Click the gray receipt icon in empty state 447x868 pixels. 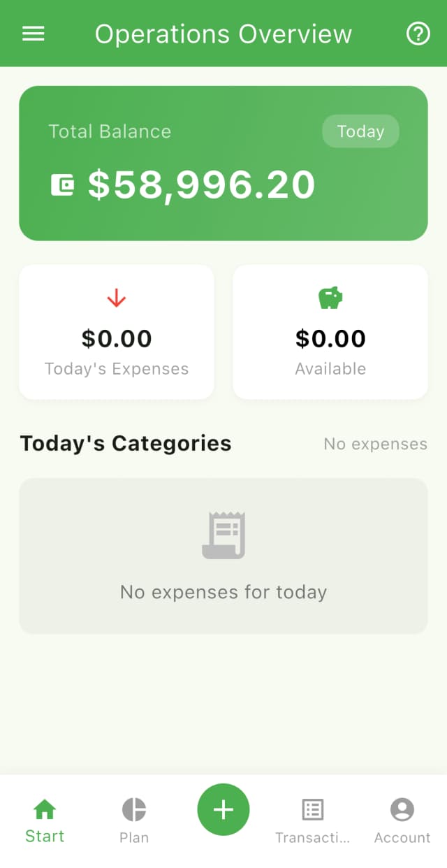pyautogui.click(x=223, y=534)
